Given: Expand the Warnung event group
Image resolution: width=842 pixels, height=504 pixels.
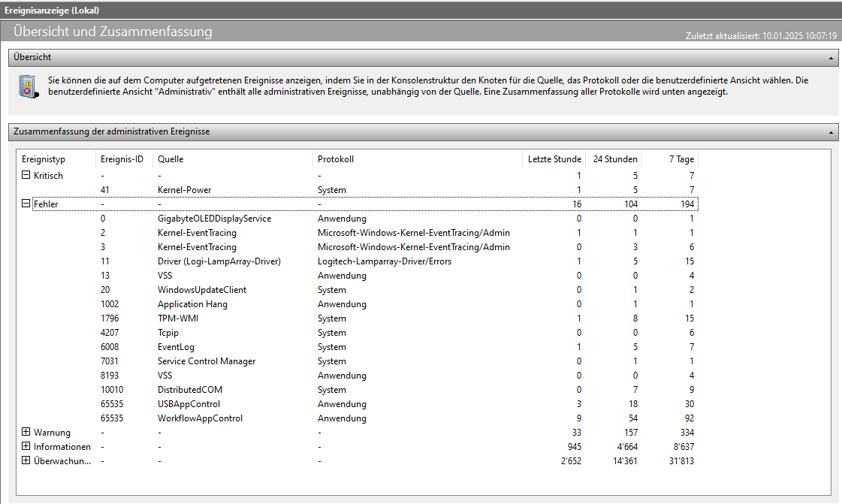Looking at the screenshot, I should click(26, 432).
